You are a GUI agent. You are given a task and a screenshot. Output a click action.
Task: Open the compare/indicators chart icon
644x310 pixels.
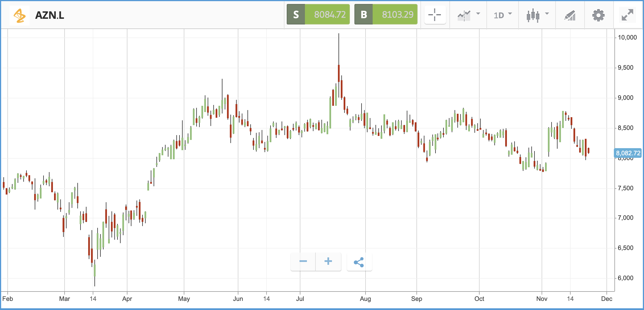tap(464, 15)
